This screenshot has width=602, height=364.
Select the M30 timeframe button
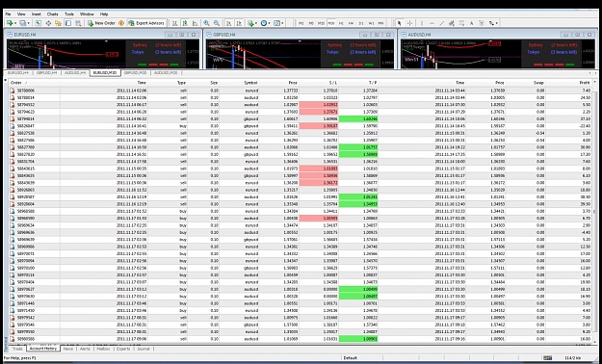tap(331, 23)
